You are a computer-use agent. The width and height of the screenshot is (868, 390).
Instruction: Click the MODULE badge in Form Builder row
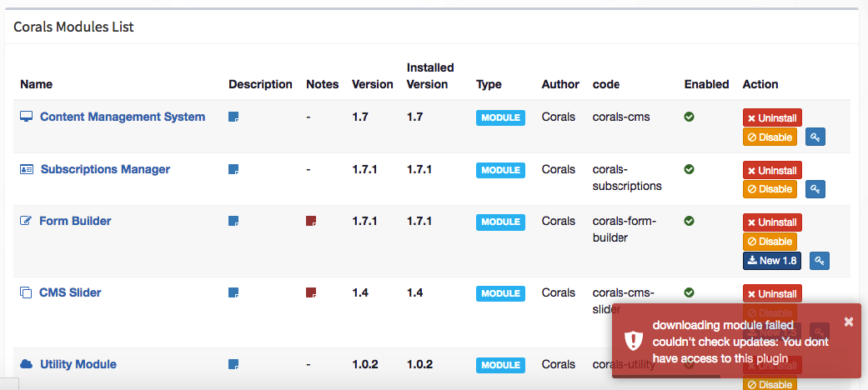[x=500, y=222]
